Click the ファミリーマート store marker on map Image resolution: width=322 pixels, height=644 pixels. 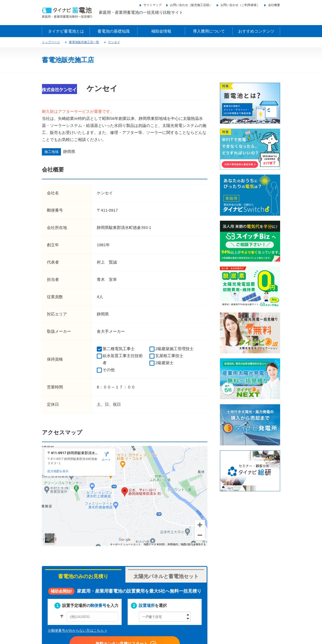pyautogui.click(x=116, y=505)
